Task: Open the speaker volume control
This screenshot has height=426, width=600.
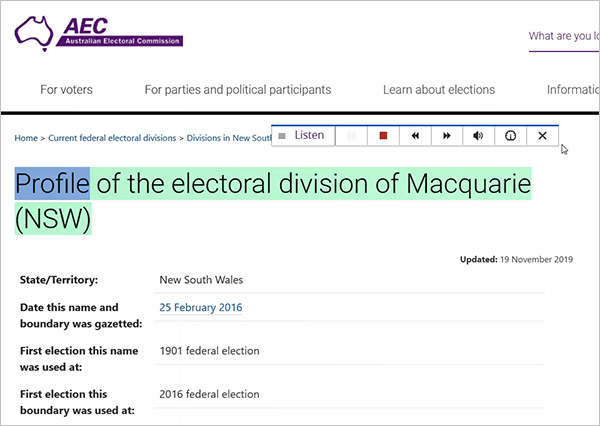Action: [478, 135]
